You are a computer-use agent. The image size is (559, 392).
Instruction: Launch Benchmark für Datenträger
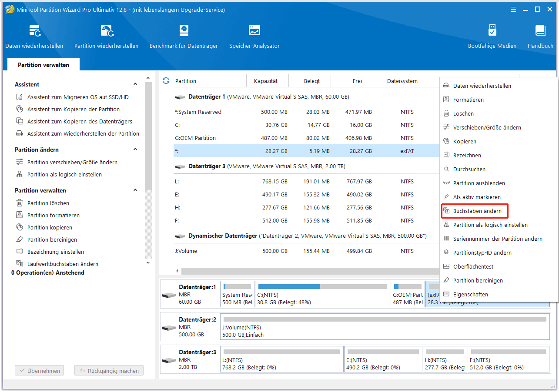click(184, 37)
